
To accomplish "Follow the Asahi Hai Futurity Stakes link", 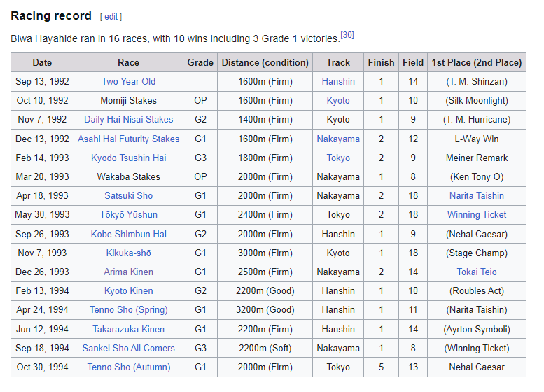I will click(x=128, y=139).
